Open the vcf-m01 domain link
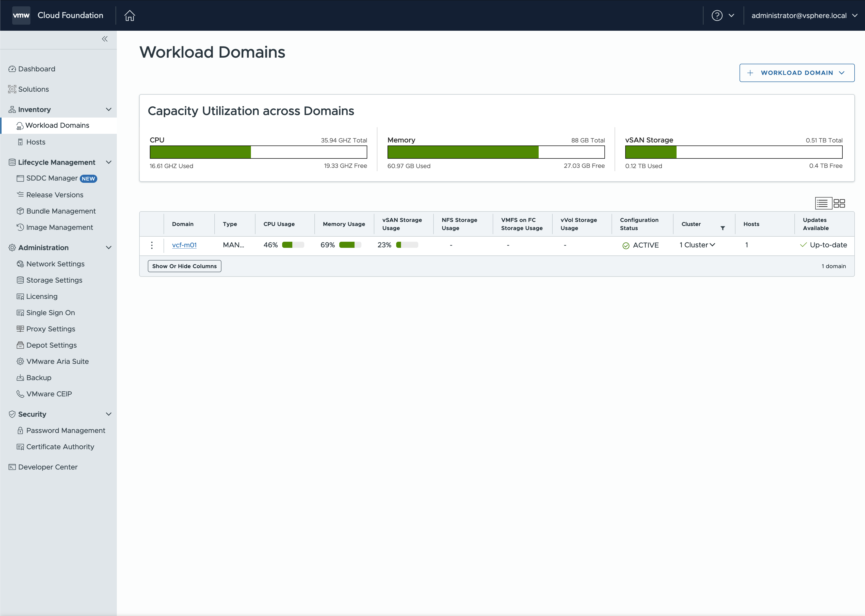The width and height of the screenshot is (865, 616). [x=184, y=245]
